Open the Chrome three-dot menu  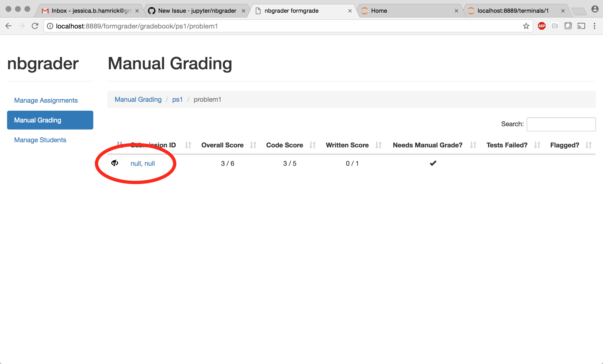[x=595, y=26]
